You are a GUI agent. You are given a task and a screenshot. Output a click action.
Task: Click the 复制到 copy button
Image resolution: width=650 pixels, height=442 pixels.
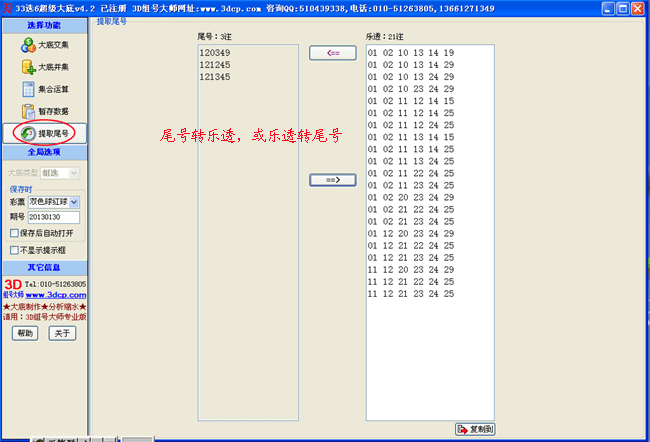[475, 429]
